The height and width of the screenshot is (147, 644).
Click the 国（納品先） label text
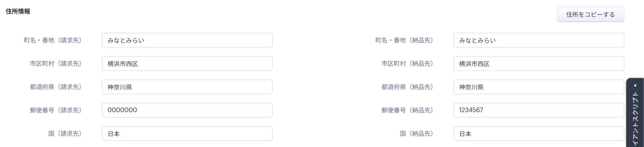(416, 134)
